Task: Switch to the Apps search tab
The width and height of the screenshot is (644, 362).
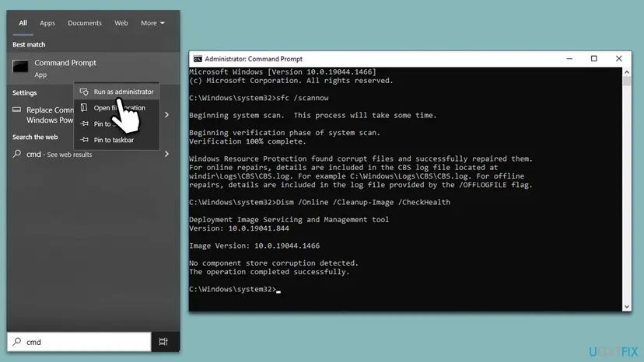Action: 47,23
